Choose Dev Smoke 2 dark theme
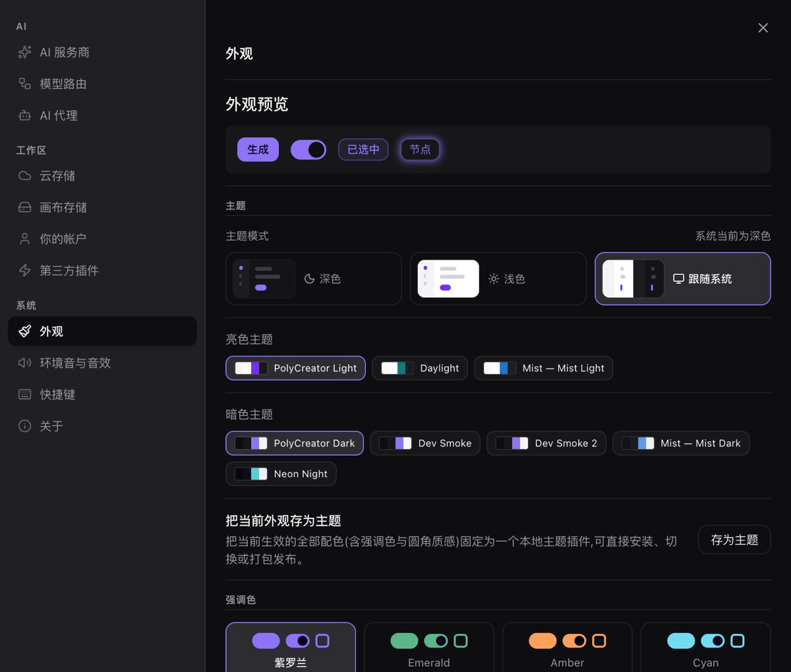Viewport: 791px width, 672px height. pos(546,443)
